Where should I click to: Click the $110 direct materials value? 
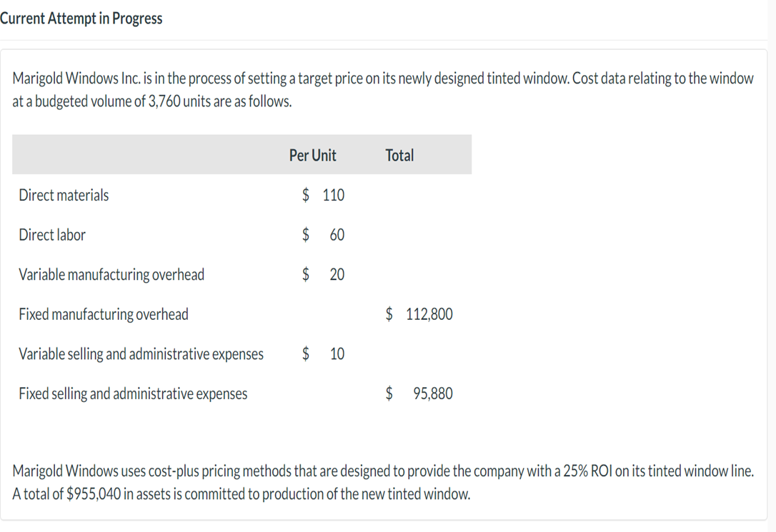[324, 195]
